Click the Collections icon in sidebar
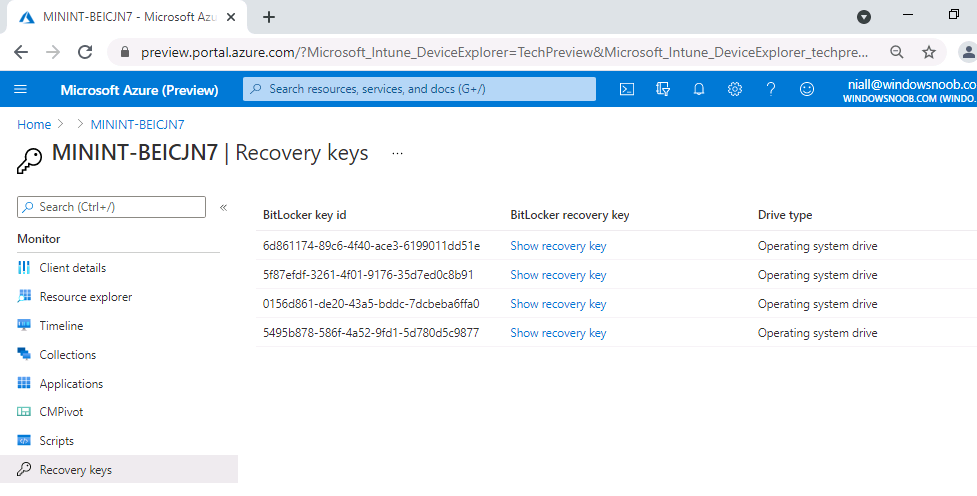 (24, 355)
